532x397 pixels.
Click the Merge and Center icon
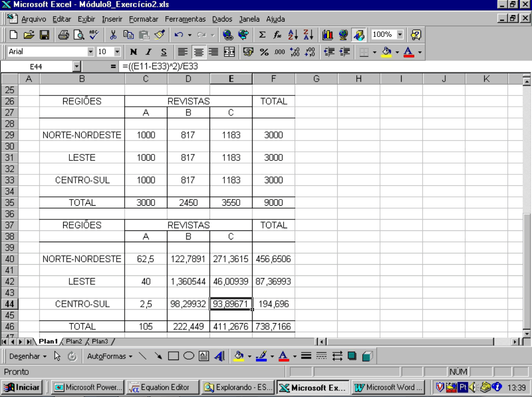click(229, 52)
